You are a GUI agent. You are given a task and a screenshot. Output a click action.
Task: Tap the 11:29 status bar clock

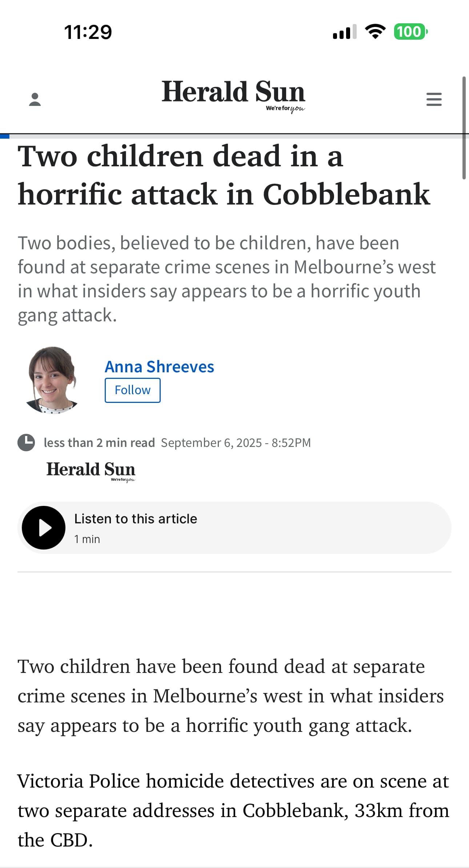(88, 32)
